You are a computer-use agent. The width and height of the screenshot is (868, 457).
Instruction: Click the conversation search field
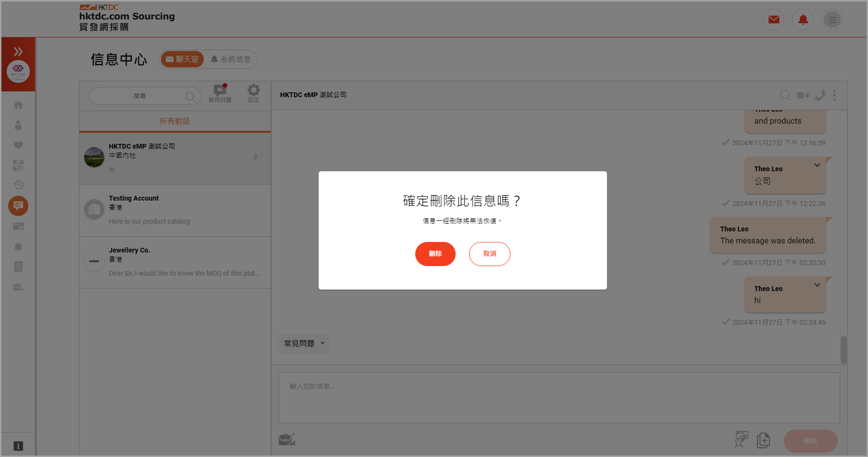pos(145,96)
